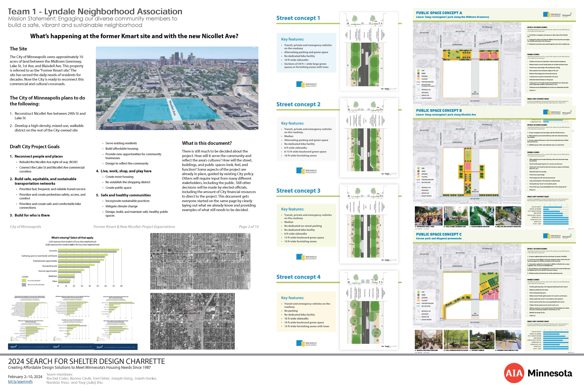Image resolution: width=584 pixels, height=392 pixels.
Task: Click the Public Space Concept A site map
Action: coord(467,64)
